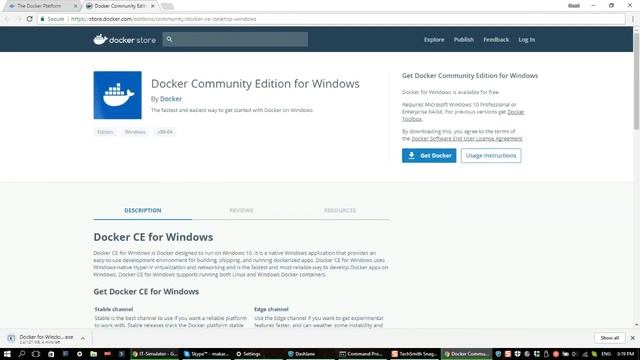
Task: Click Log In in the header
Action: tap(527, 40)
